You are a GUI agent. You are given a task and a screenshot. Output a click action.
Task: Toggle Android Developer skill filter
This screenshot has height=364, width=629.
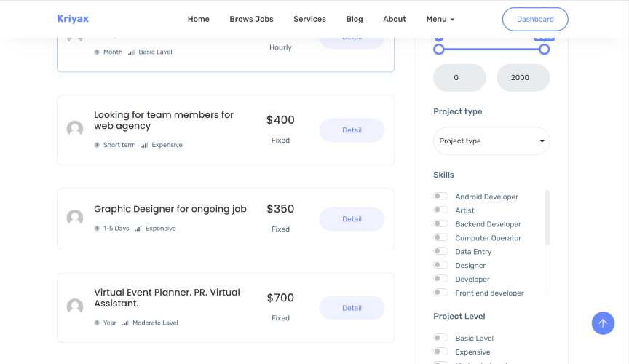[440, 196]
